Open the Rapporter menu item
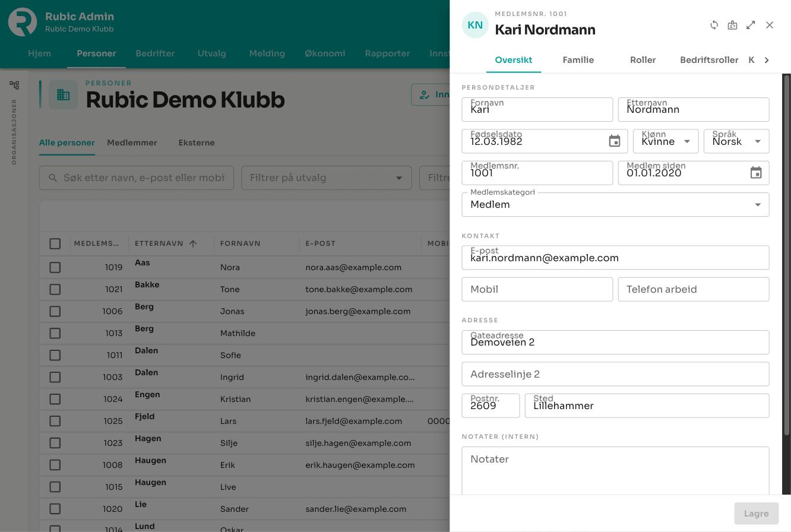The width and height of the screenshot is (791, 532). (388, 53)
